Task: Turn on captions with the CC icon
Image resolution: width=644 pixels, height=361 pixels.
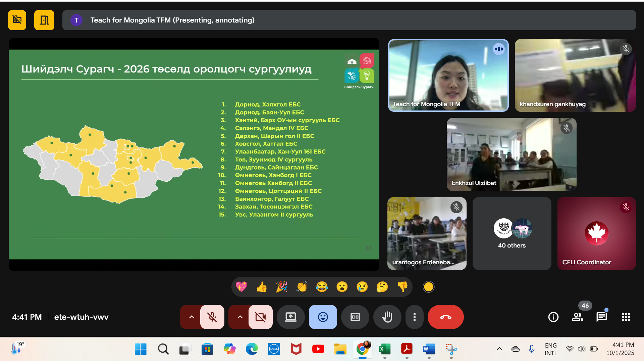Action: coord(355,317)
